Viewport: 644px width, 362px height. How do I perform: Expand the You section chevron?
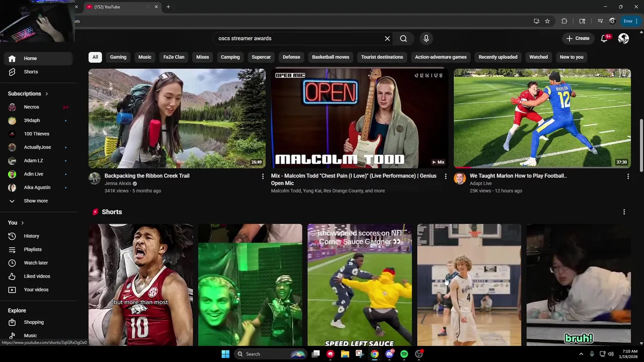pyautogui.click(x=22, y=223)
